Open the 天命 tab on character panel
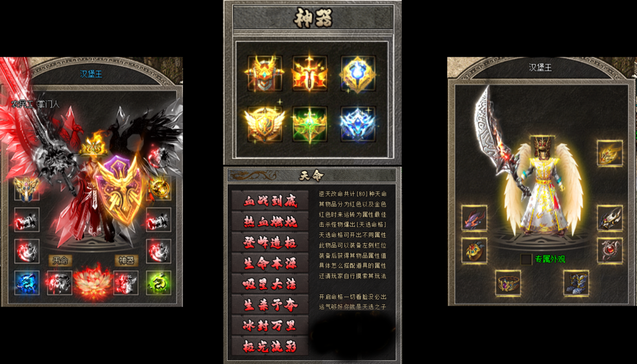 (x=61, y=261)
